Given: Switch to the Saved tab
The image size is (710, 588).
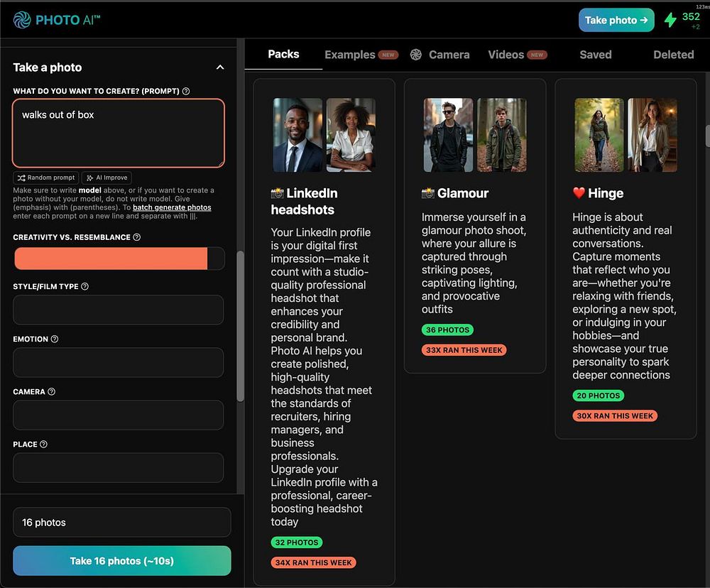Looking at the screenshot, I should click(x=596, y=55).
